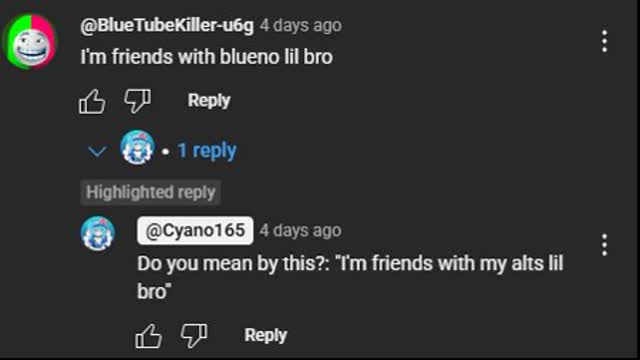
Task: Open BlueTubeKiller's green and pink avatar
Action: [x=31, y=41]
